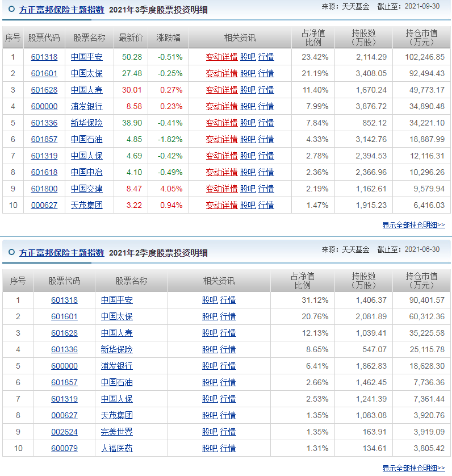
Task: View 变动详情 for 中国石油
Action: coord(221,139)
